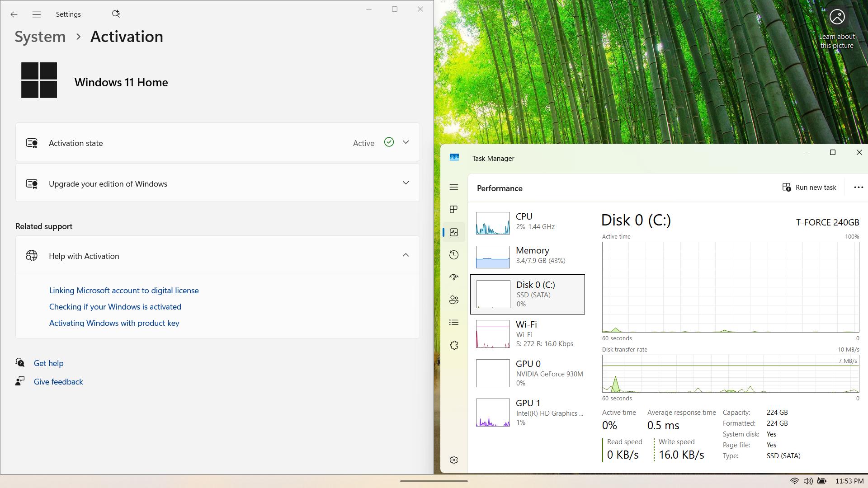The image size is (868, 488).
Task: Select Wi-Fi in performance list
Action: (528, 334)
